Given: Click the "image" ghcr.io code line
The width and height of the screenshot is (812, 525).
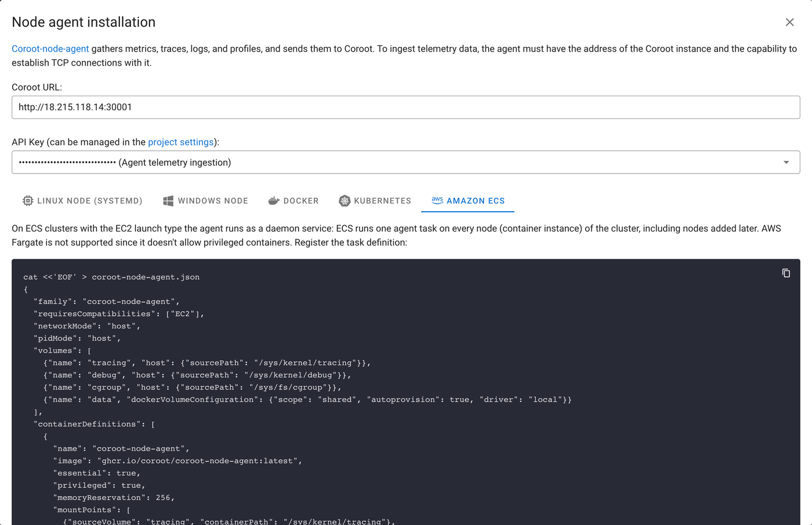Looking at the screenshot, I should [177, 461].
